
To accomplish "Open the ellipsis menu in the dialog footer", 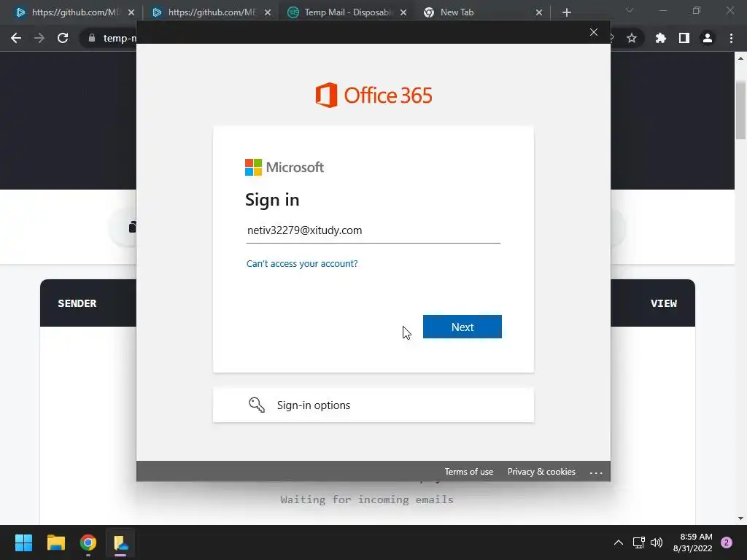I will coord(596,472).
